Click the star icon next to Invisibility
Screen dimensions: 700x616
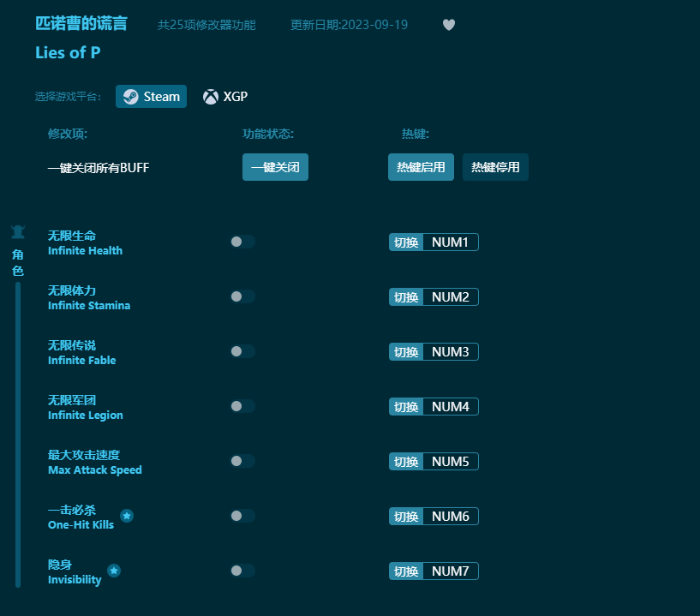pyautogui.click(x=114, y=571)
